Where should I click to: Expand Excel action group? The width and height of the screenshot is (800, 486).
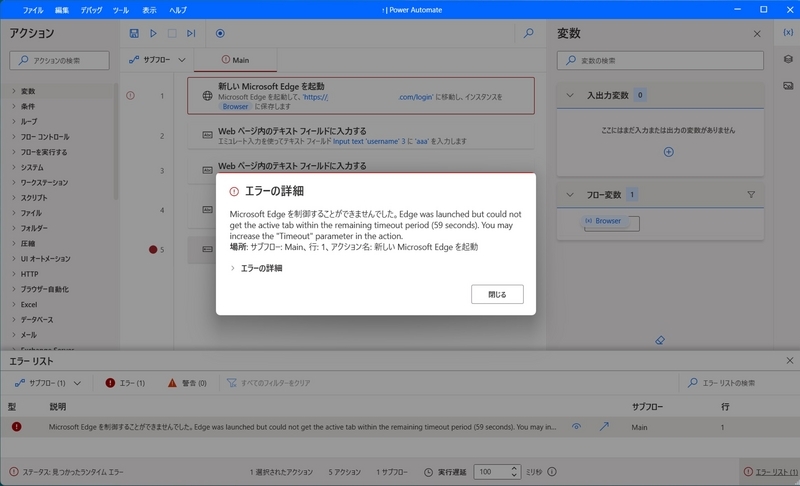[x=14, y=304]
